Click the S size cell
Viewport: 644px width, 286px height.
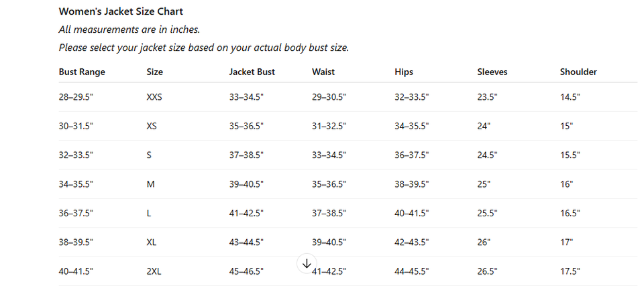(149, 155)
